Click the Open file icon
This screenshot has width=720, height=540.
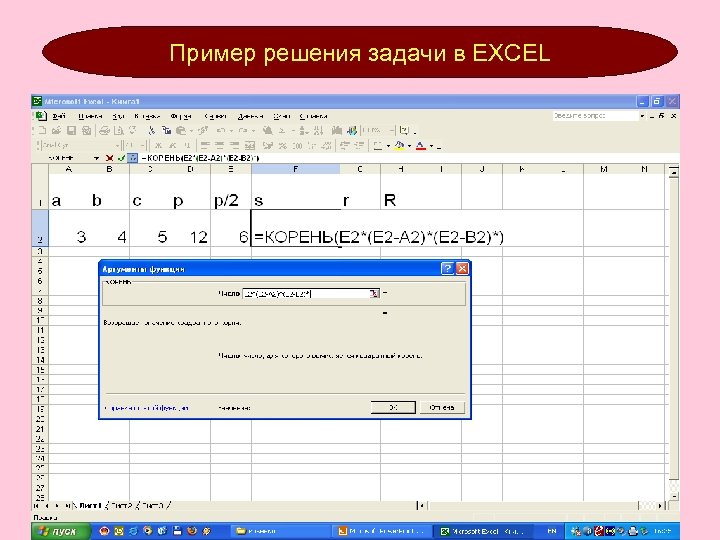point(56,130)
